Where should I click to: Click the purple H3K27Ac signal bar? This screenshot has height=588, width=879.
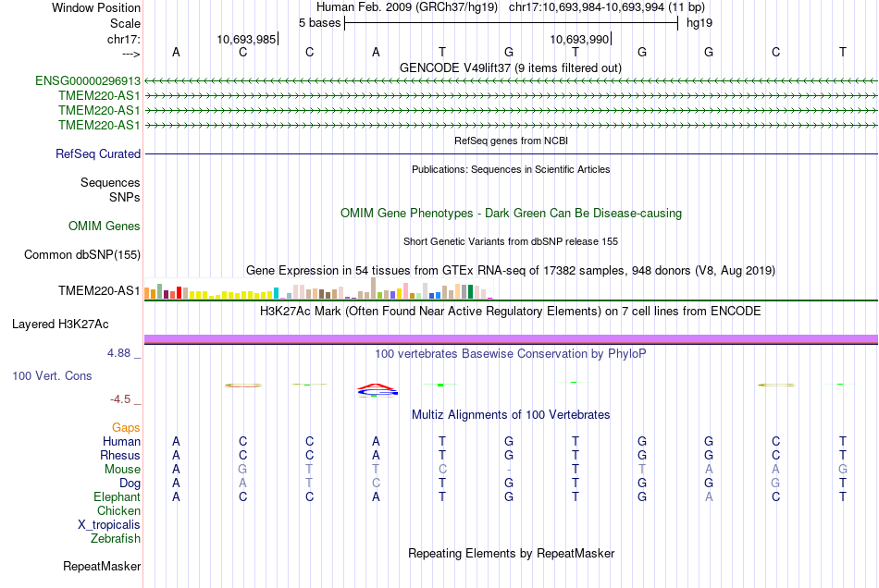click(x=511, y=338)
